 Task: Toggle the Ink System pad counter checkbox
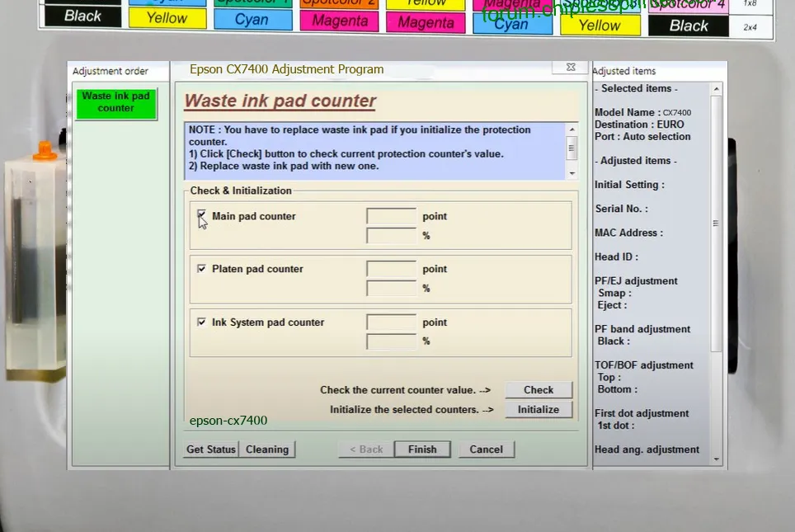(202, 322)
